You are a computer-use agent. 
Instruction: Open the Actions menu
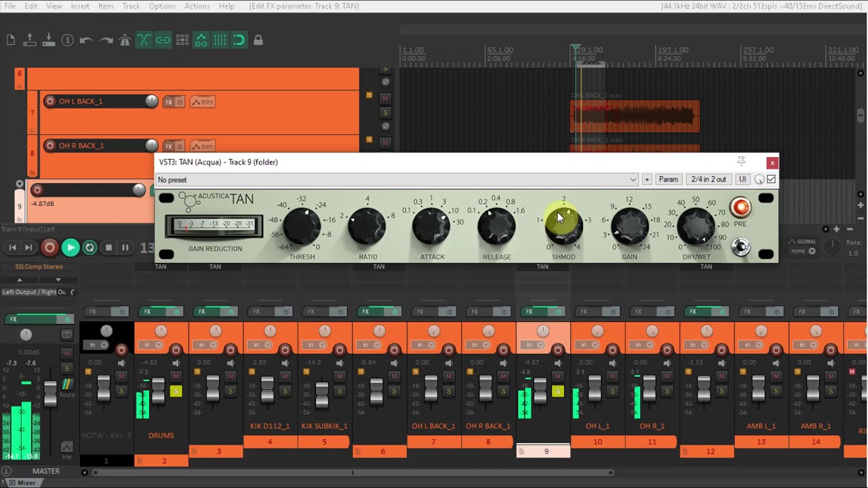197,6
